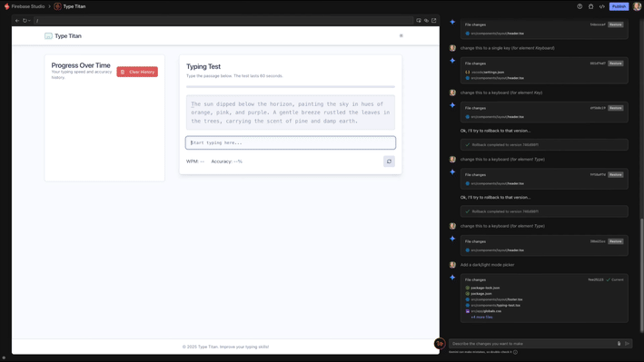The width and height of the screenshot is (644, 362).
Task: Click the 'Start typing here' input field
Action: [291, 142]
